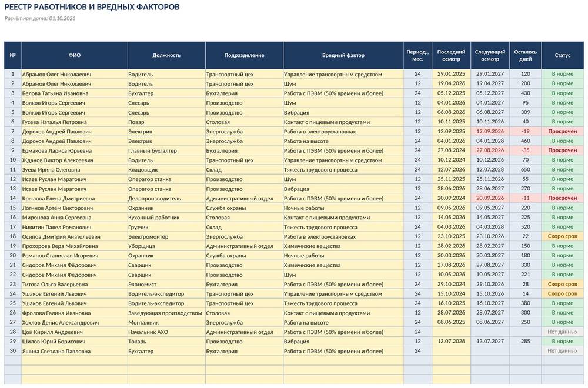Click Просрочен status for Ермакова
This screenshot has width=588, height=388.
point(563,150)
